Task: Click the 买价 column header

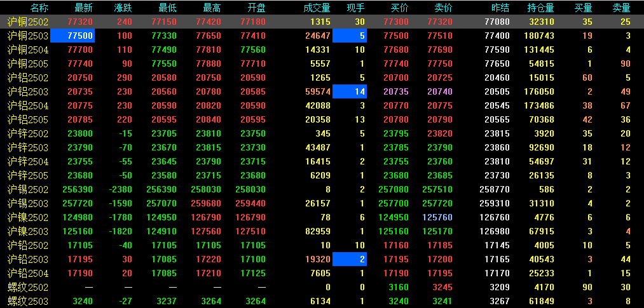Action: (400, 8)
